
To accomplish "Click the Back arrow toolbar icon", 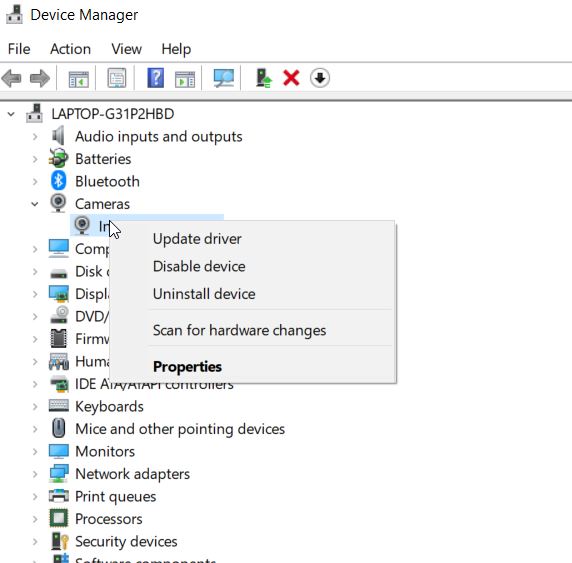I will pos(12,78).
